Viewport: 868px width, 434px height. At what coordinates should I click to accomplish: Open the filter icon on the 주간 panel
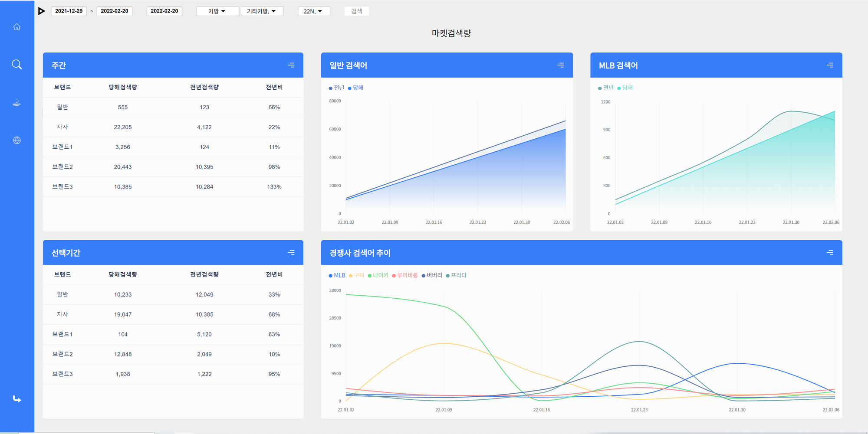point(292,65)
